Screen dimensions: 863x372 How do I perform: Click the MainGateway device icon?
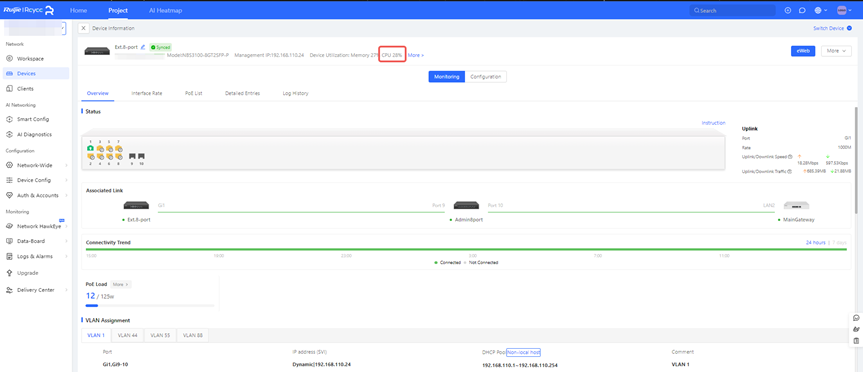coord(796,206)
